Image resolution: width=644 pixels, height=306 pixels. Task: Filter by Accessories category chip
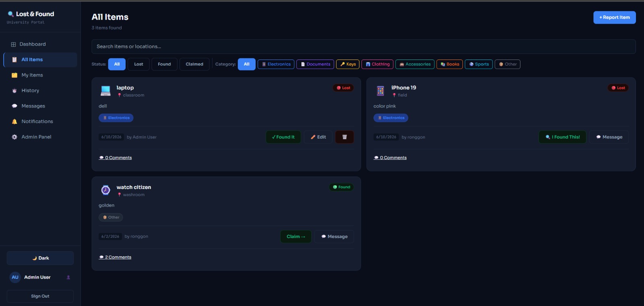tap(415, 64)
